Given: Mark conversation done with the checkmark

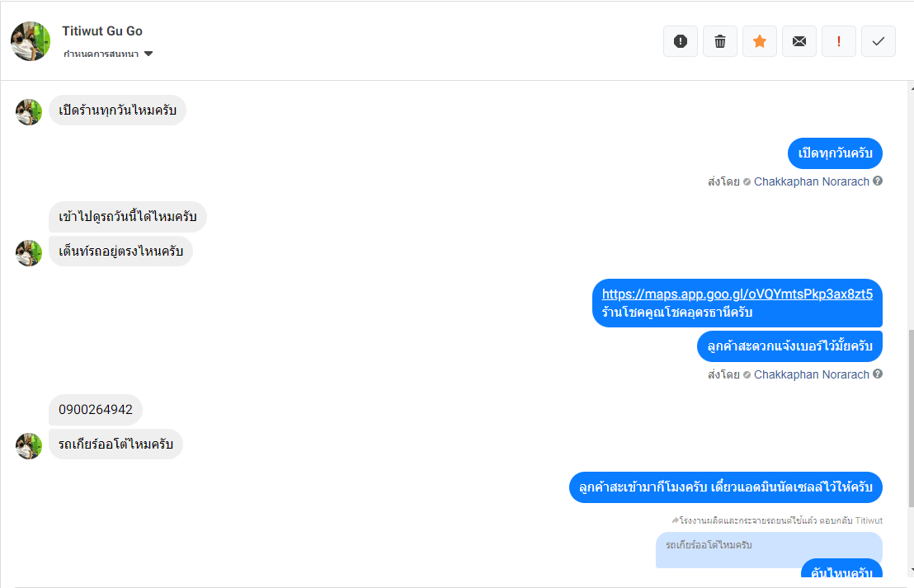Looking at the screenshot, I should (879, 41).
